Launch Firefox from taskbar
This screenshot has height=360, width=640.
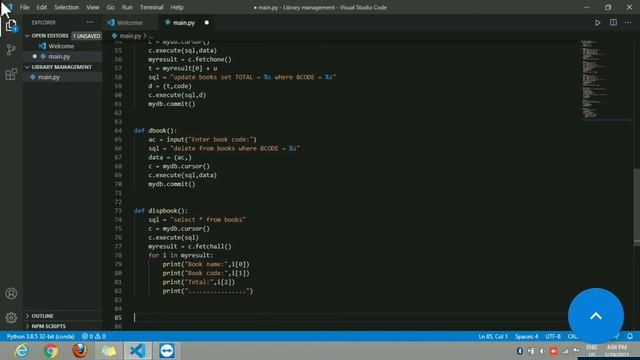click(x=80, y=351)
